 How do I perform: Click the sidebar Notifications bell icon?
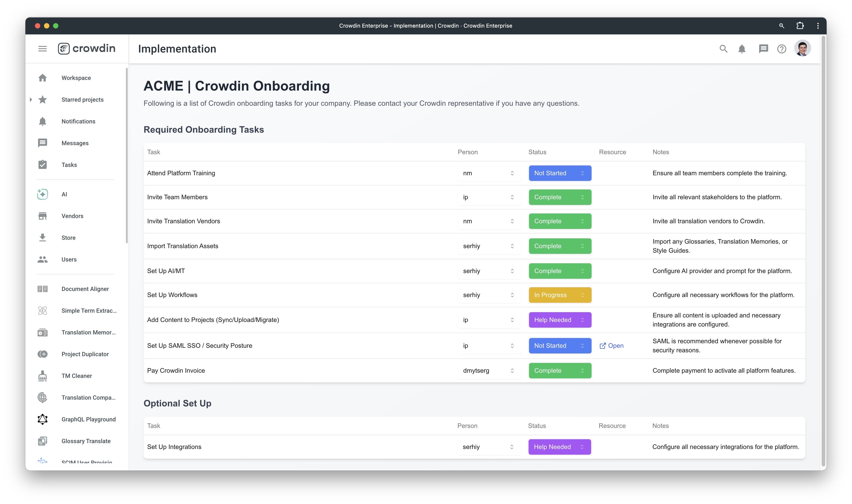[43, 121]
